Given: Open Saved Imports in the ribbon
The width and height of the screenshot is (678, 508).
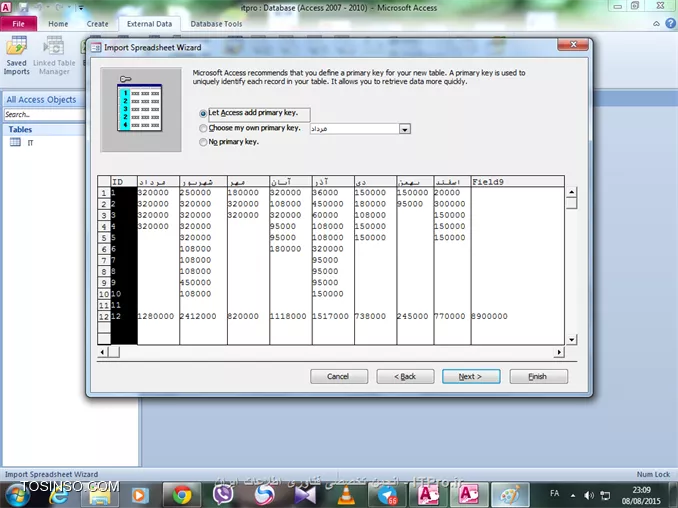Looking at the screenshot, I should (17, 56).
